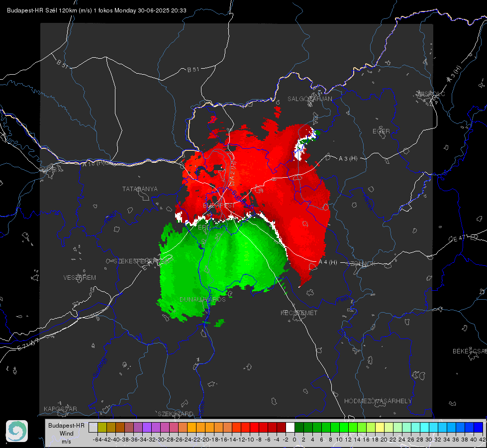This screenshot has width=487, height=448.
Task: Select the KAPOSVÁR city label
Action: [60, 409]
